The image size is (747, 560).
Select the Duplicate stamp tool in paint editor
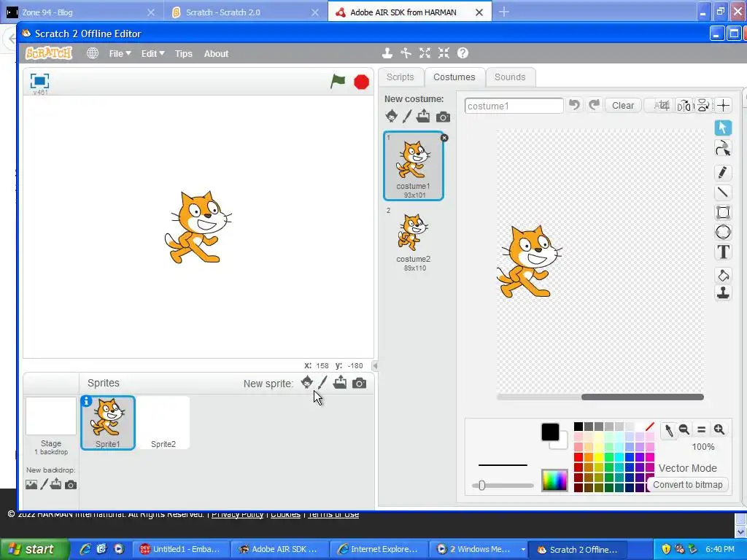coord(723,293)
